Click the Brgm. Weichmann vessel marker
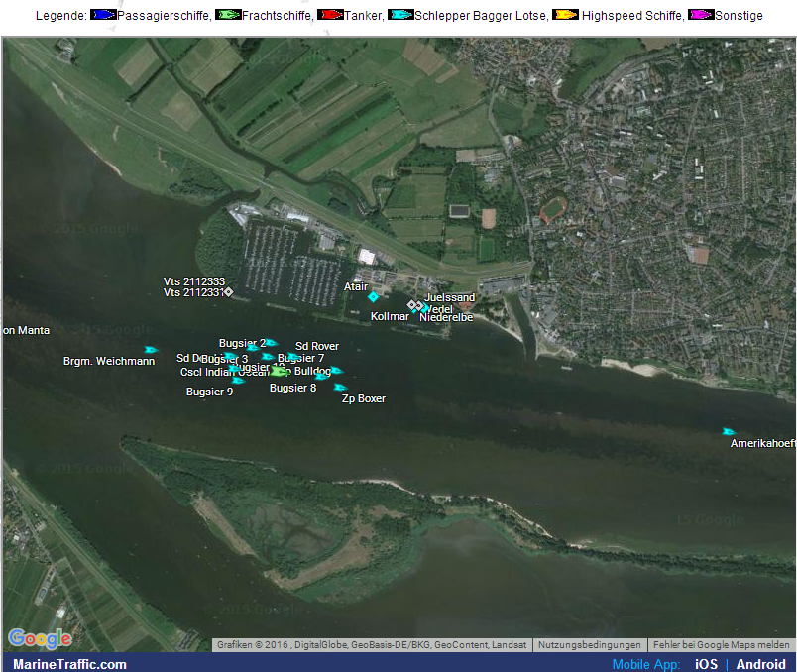This screenshot has height=672, width=797. [x=151, y=350]
